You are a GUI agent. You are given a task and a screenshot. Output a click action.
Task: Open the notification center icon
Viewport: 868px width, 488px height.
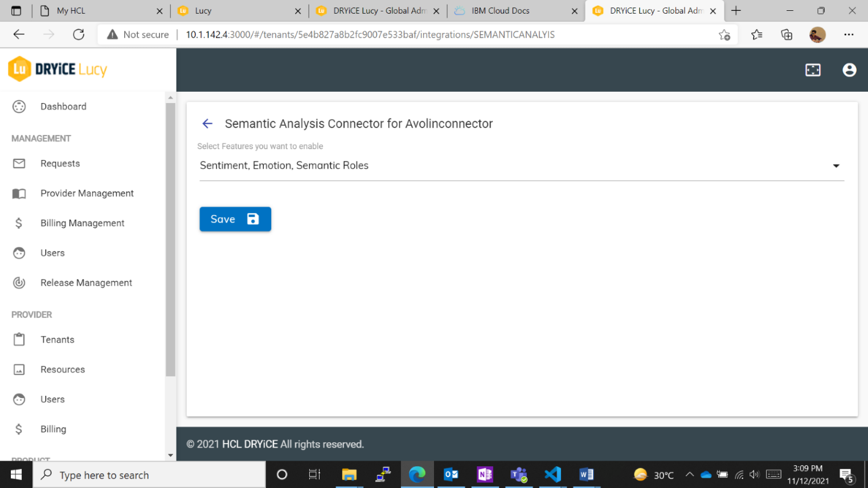pyautogui.click(x=846, y=474)
